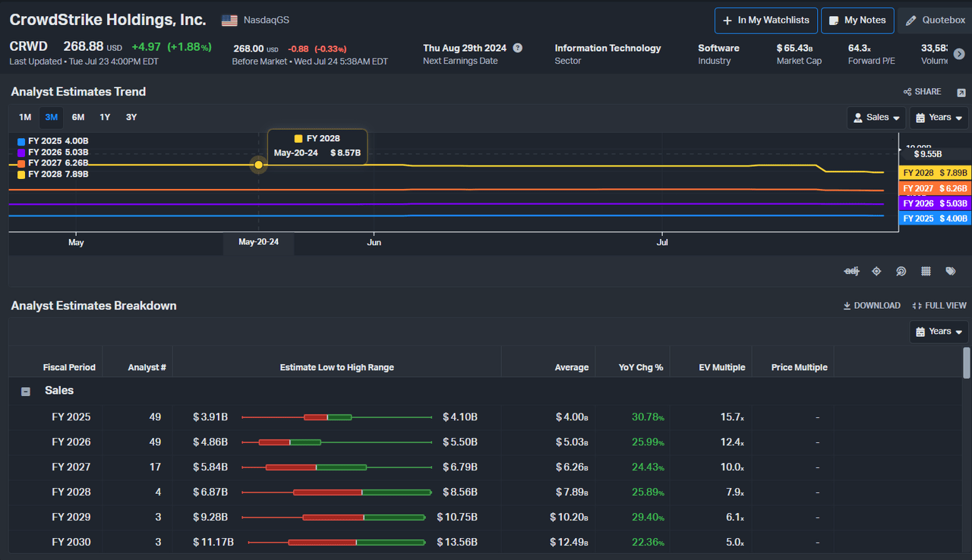Click the $9.55B crosshair price label
The image size is (972, 560).
pyautogui.click(x=928, y=153)
